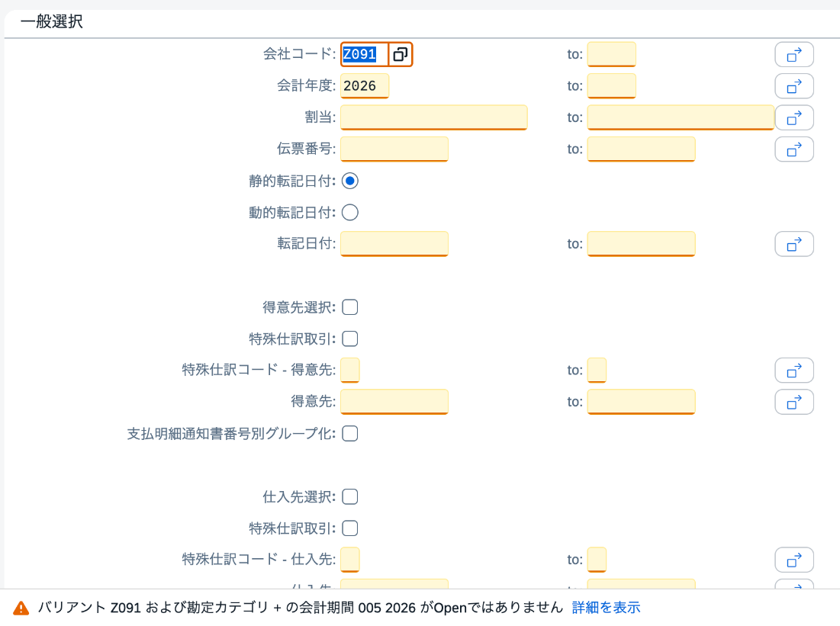This screenshot has height=626, width=840.
Task: Focus the 会社コード input with Z091
Action: pos(364,54)
